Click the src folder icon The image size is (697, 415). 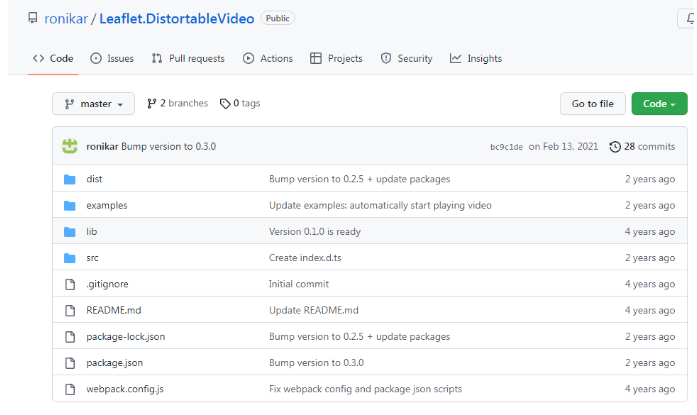[70, 258]
